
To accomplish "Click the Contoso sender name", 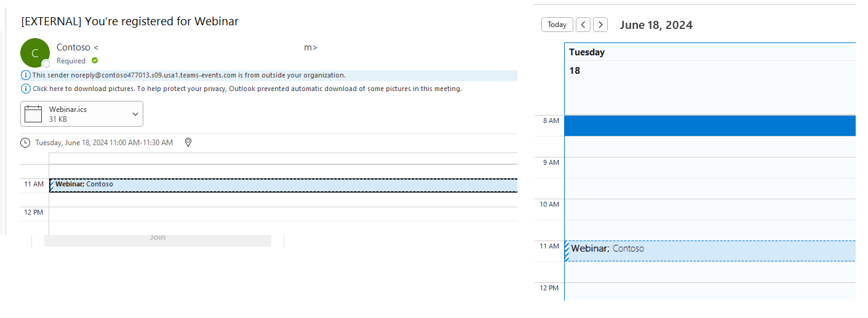I will coord(73,47).
